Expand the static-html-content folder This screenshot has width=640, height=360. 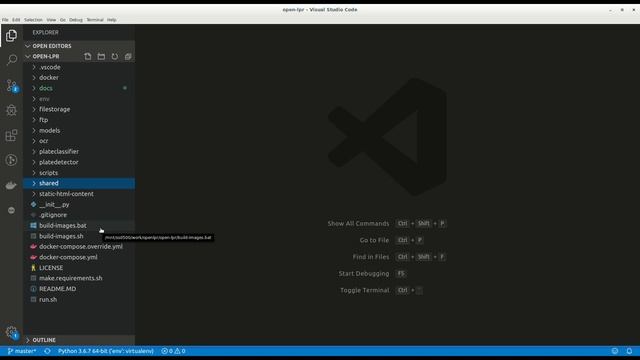click(79, 194)
